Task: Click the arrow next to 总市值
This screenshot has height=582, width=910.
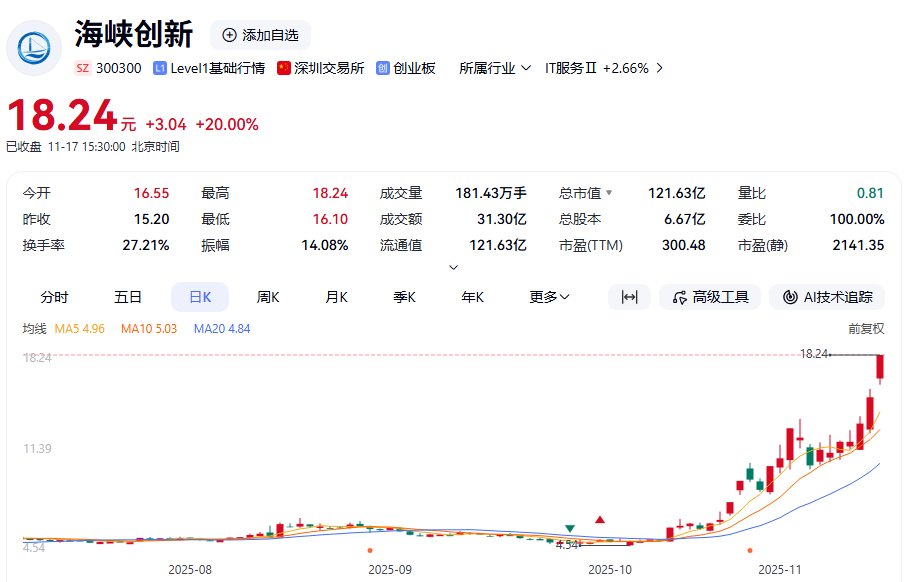Action: pyautogui.click(x=609, y=193)
